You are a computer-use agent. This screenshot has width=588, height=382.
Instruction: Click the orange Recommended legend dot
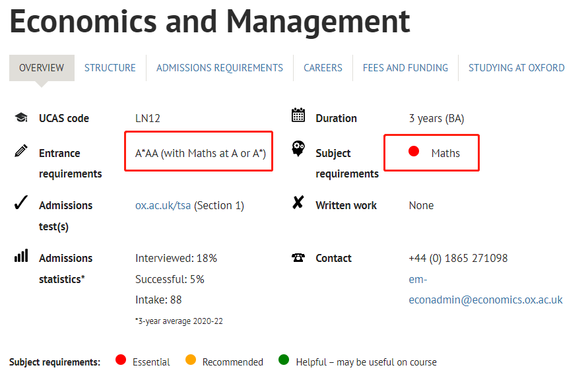191,360
